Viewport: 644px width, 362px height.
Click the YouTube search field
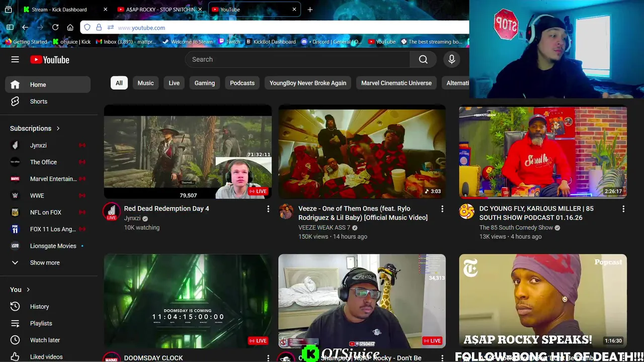click(298, 59)
